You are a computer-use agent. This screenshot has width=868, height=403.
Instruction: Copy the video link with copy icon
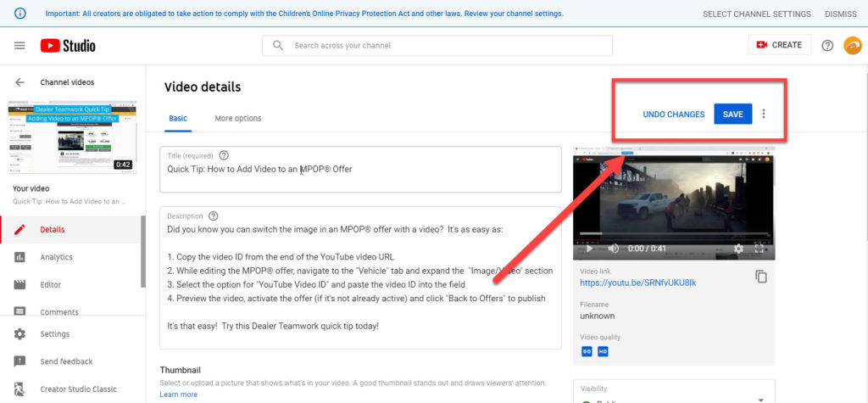[x=760, y=277]
